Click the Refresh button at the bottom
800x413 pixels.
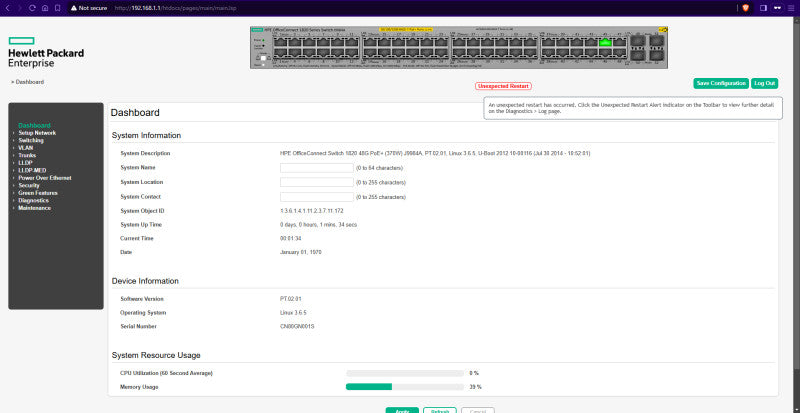(439, 410)
